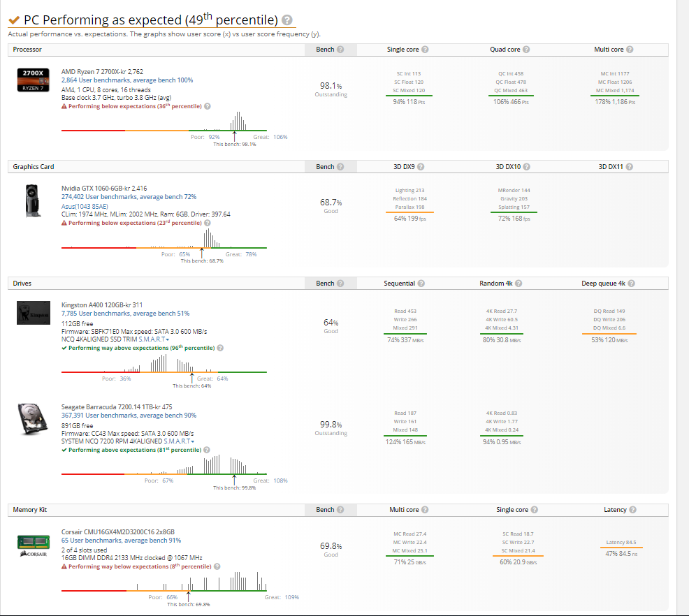Click help icon beside PC Performing as expected
Screen dimensions: 689x616
[287, 20]
